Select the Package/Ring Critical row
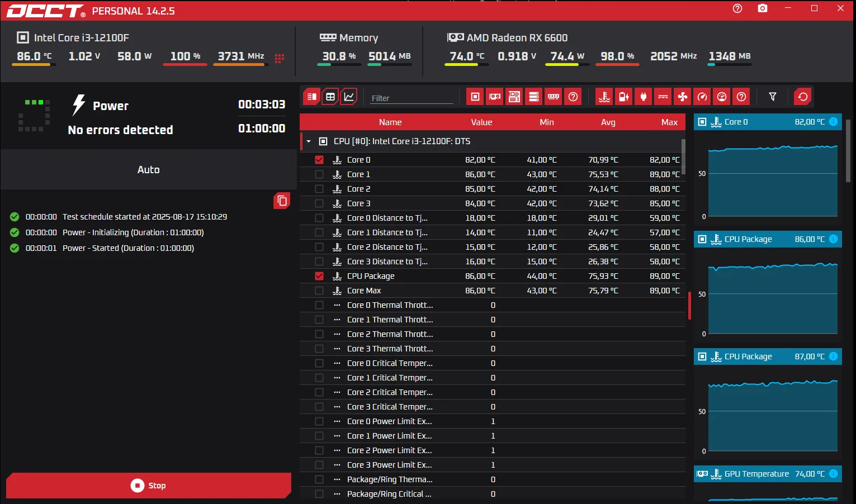856x504 pixels. coord(493,494)
